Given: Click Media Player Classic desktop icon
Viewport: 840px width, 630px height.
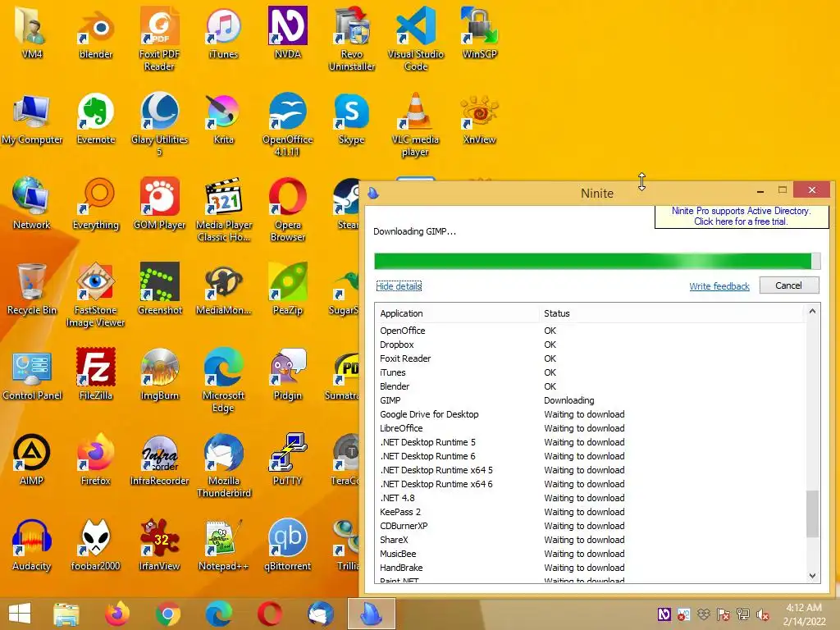Looking at the screenshot, I should pyautogui.click(x=224, y=209).
